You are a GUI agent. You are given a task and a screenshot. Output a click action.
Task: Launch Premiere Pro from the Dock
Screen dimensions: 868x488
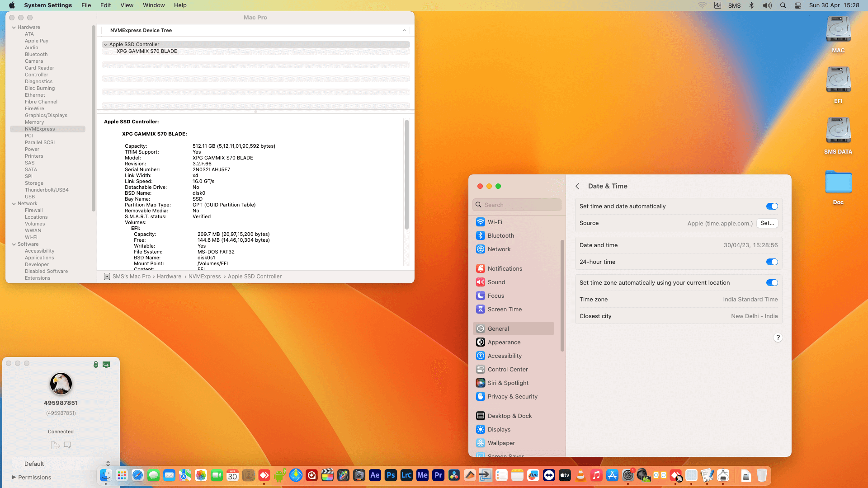point(438,475)
